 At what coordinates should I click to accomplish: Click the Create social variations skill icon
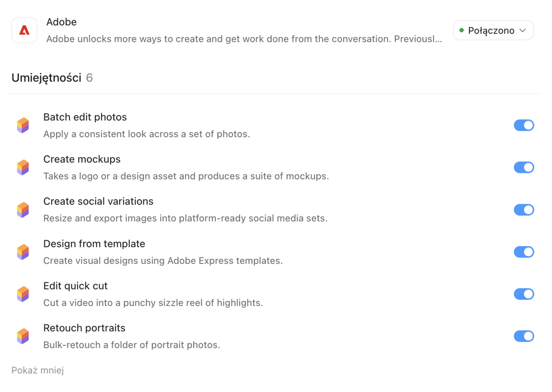click(23, 210)
